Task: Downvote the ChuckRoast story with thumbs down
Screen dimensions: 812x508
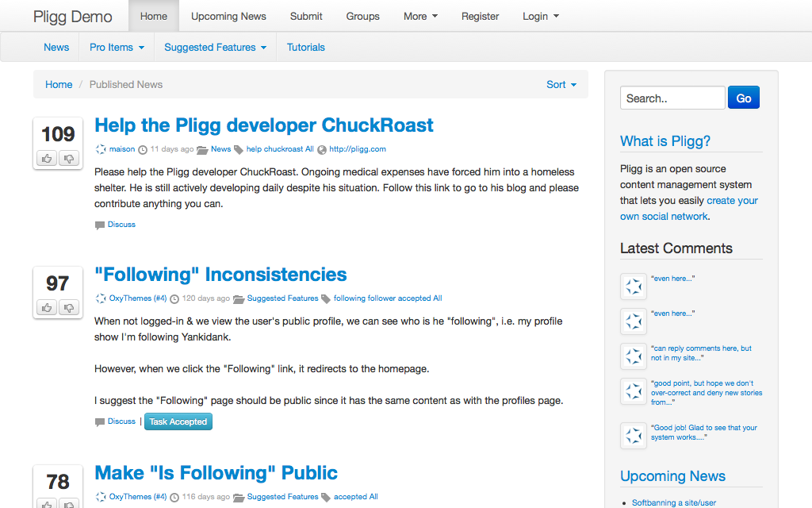Action: tap(69, 159)
